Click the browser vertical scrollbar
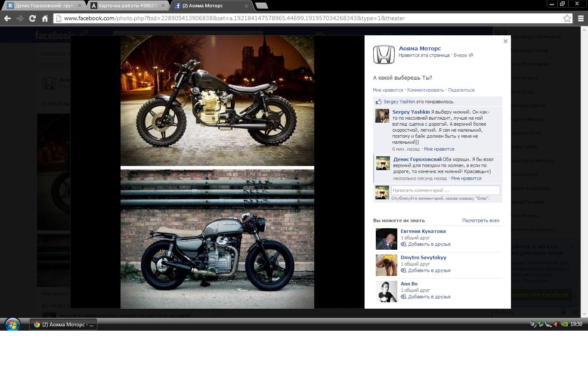This screenshot has height=378, width=588. pyautogui.click(x=585, y=171)
